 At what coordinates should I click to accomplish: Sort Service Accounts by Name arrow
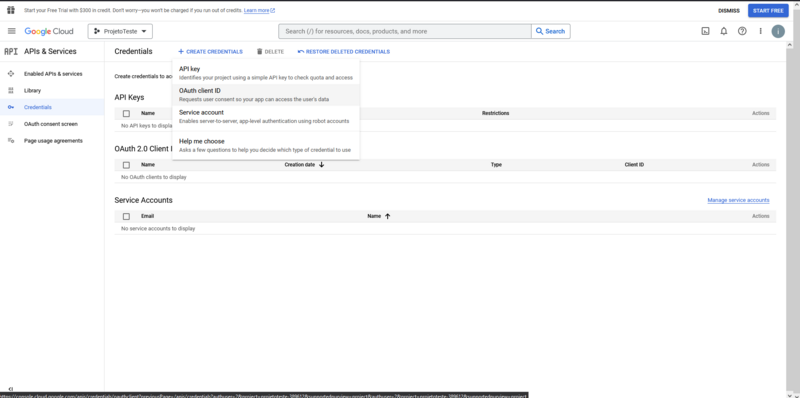(x=387, y=216)
